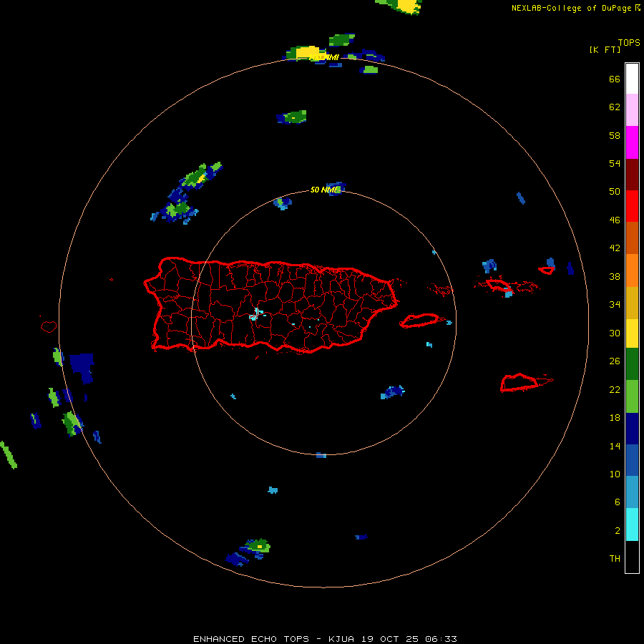Click the [K FT] units label
Image resolution: width=644 pixels, height=644 pixels.
click(605, 49)
